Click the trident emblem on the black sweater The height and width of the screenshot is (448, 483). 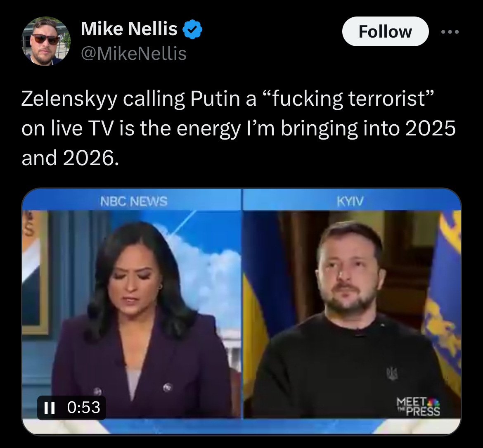point(392,373)
